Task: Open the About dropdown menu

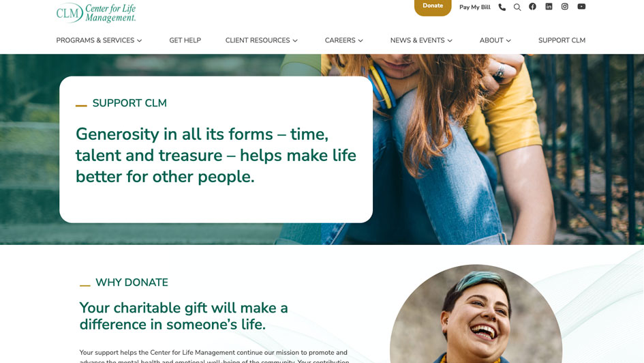Action: point(495,40)
